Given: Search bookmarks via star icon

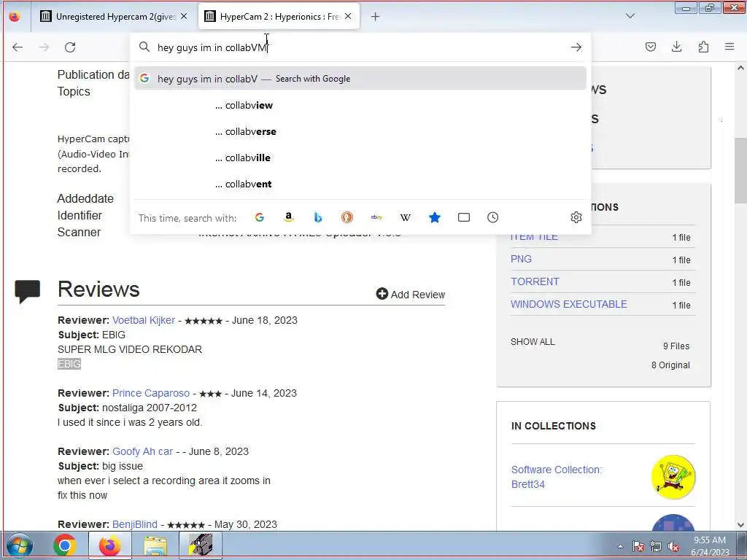Looking at the screenshot, I should coord(435,217).
